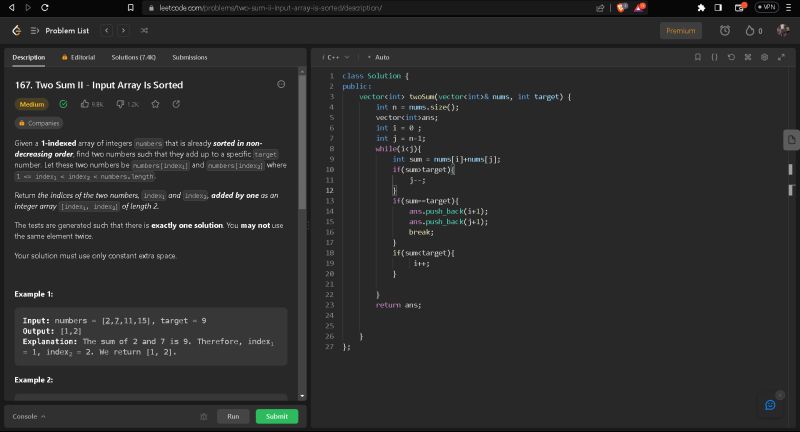Add the problem to favorites star
The height and width of the screenshot is (432, 800).
click(156, 104)
